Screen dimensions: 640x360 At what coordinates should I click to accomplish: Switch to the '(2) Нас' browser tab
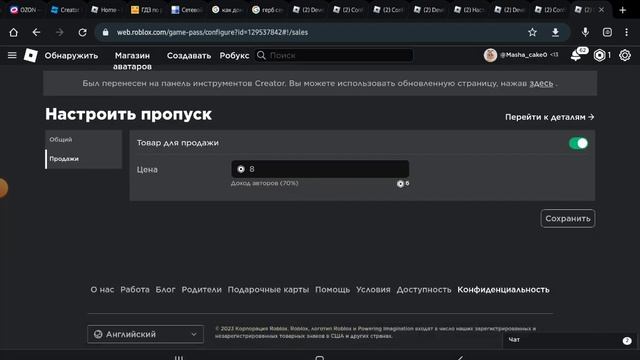point(469,10)
